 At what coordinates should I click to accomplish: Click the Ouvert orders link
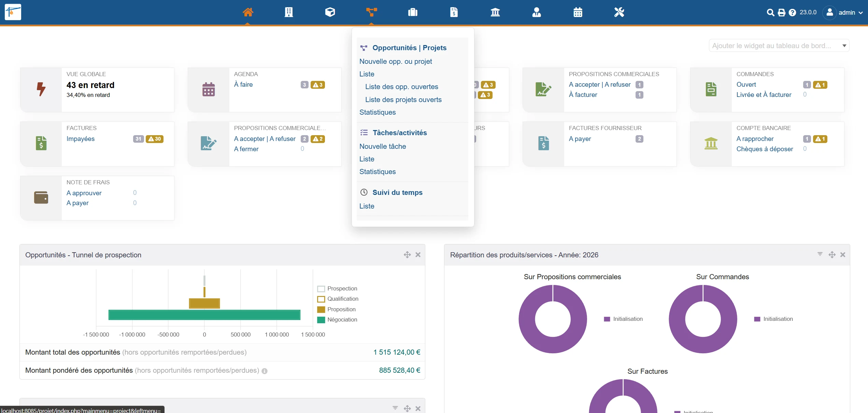[746, 85]
